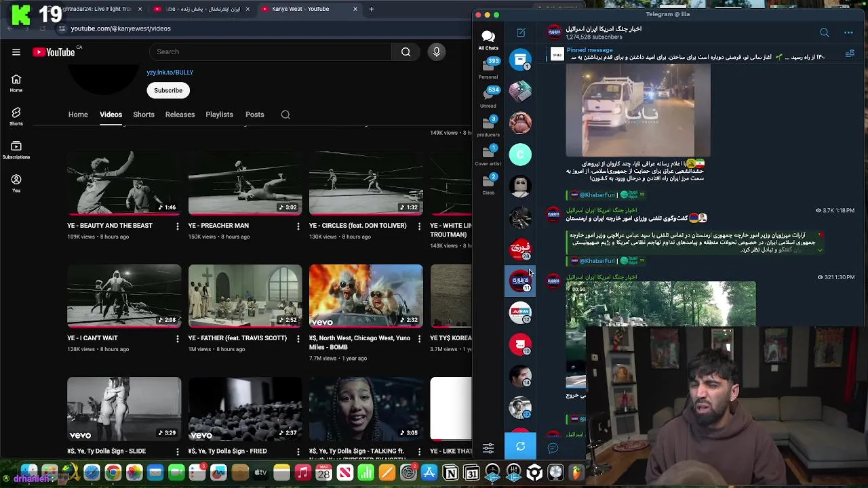Open options for YE - I CAN'T WAIT

point(177,338)
